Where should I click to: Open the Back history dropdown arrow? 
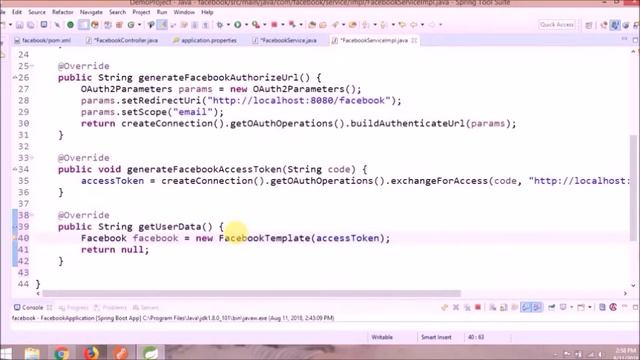(x=422, y=25)
